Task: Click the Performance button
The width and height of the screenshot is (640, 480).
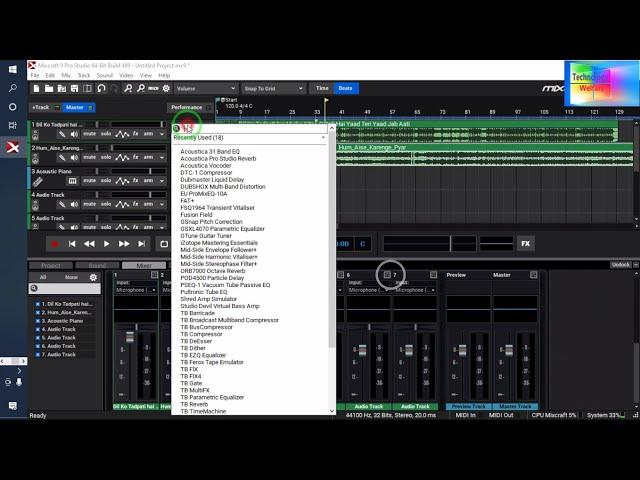Action: [186, 107]
